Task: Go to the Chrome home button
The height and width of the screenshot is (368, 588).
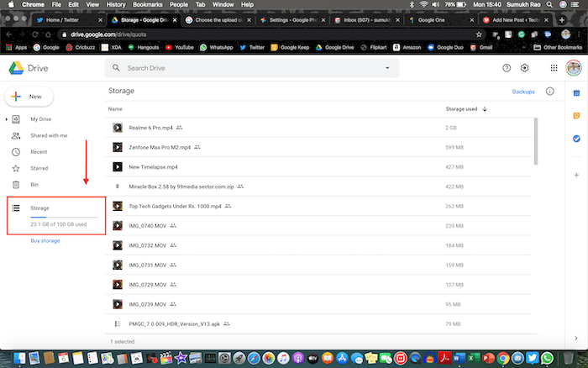Action: point(48,34)
